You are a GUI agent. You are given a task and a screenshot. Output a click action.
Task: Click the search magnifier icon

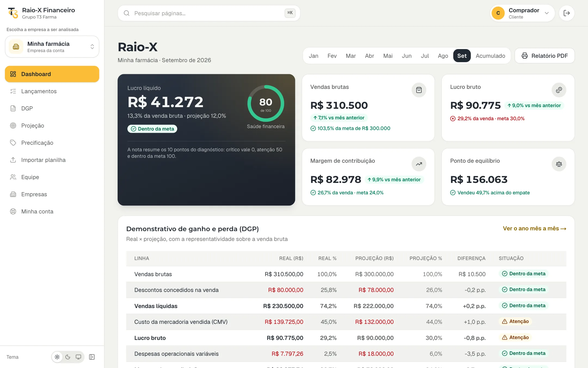[x=126, y=13]
